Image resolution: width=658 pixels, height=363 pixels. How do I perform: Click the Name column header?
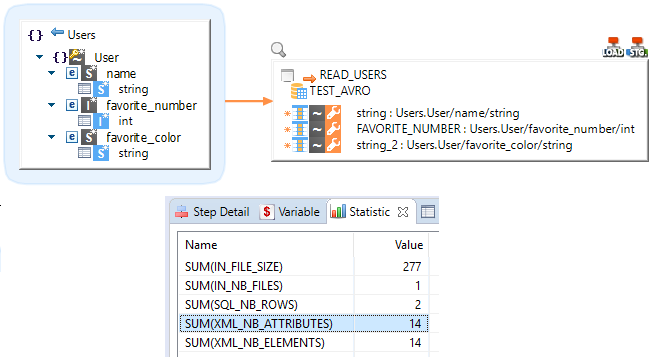tap(266, 245)
